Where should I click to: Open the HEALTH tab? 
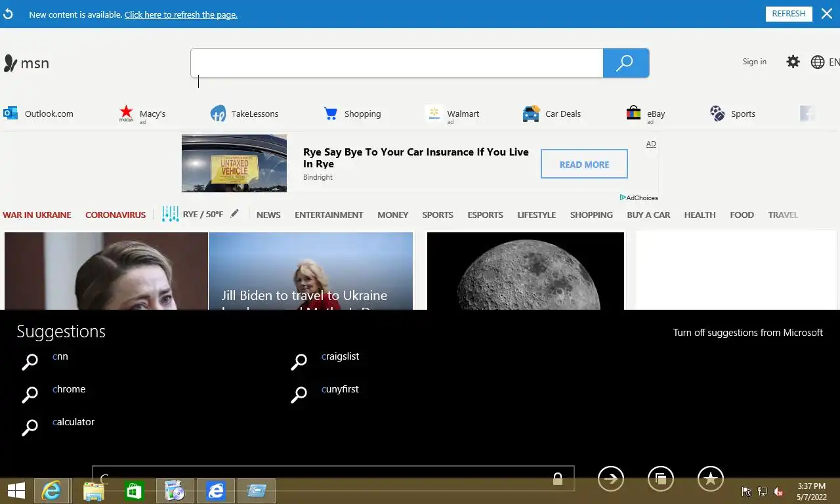700,215
